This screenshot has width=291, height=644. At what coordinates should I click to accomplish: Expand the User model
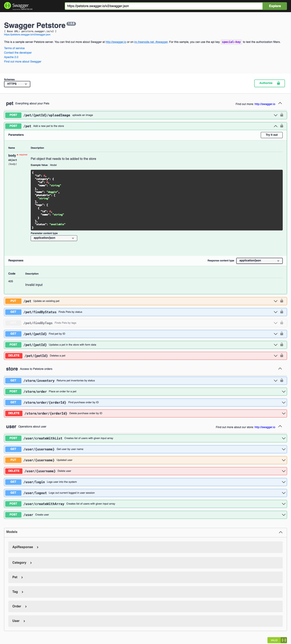click(x=19, y=621)
